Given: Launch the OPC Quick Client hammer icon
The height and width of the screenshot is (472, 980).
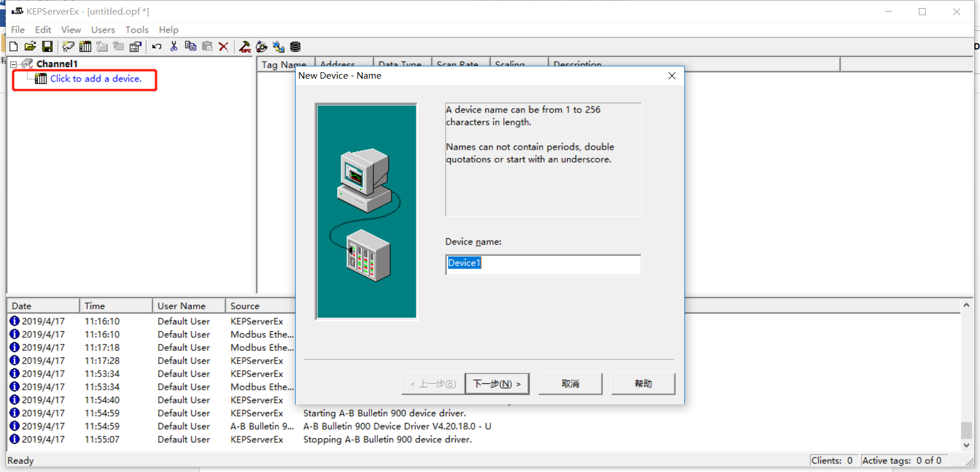Looking at the screenshot, I should click(x=245, y=47).
